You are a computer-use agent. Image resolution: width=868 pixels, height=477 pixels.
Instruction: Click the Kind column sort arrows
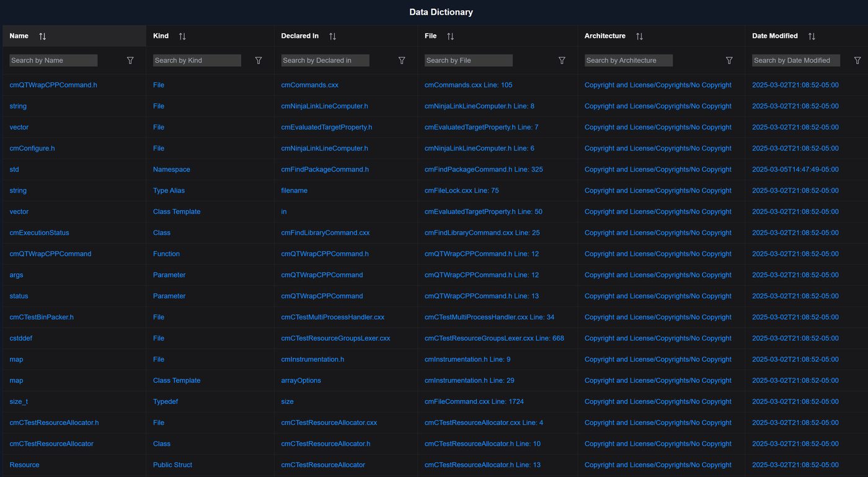click(182, 37)
